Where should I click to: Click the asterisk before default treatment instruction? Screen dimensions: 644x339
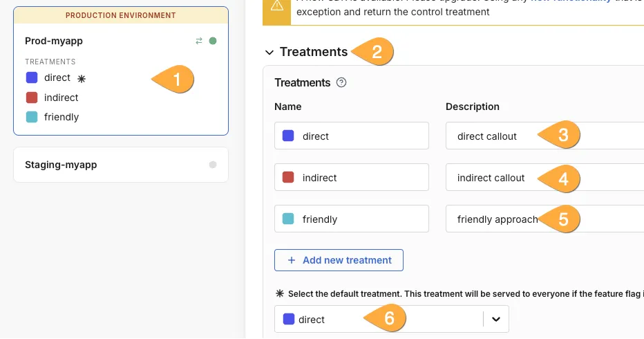(x=279, y=293)
